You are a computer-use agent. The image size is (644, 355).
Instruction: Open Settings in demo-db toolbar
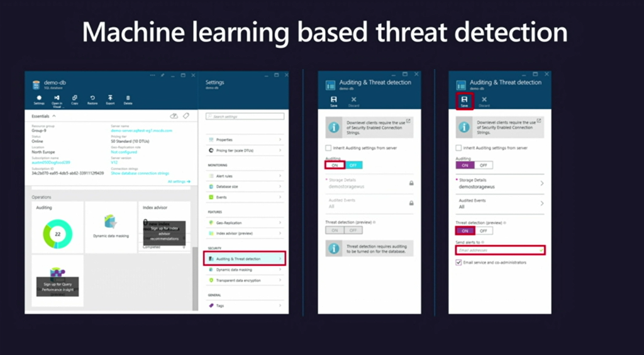point(39,100)
